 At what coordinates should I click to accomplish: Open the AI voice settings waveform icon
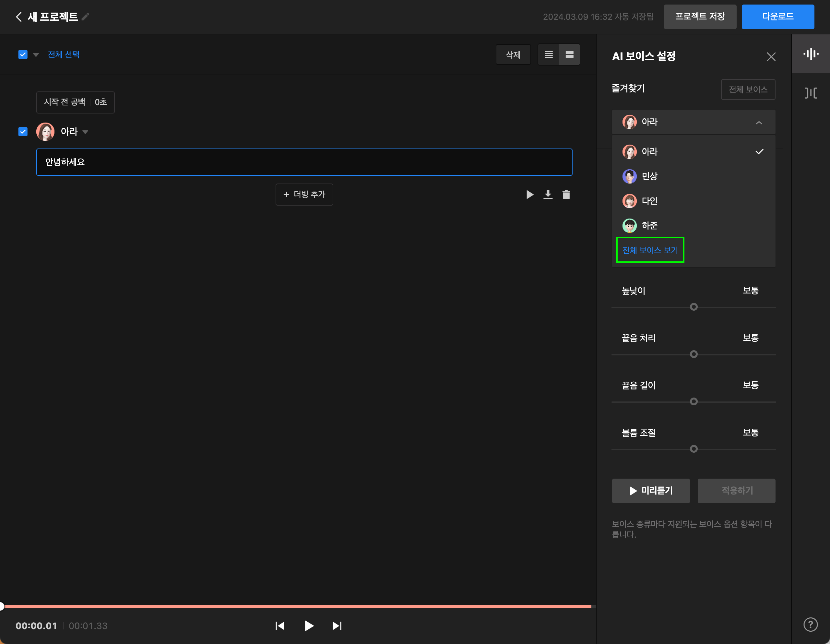pos(810,54)
